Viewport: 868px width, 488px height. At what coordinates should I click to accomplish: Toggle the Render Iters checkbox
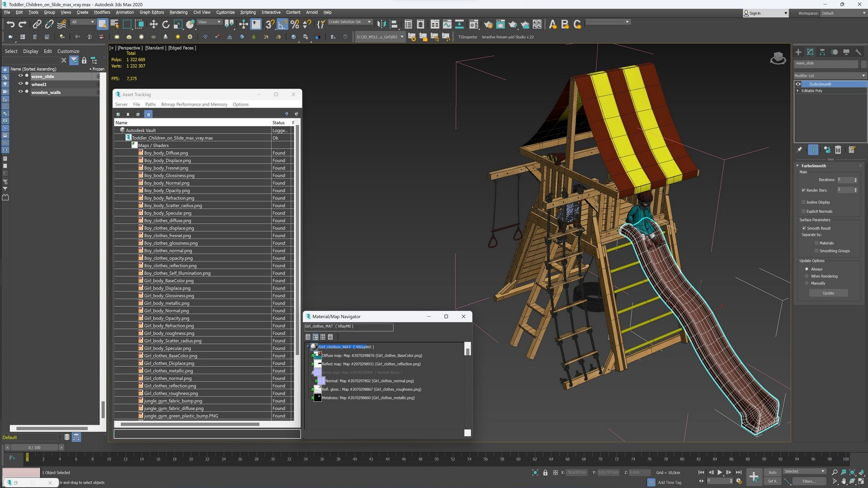(x=803, y=190)
